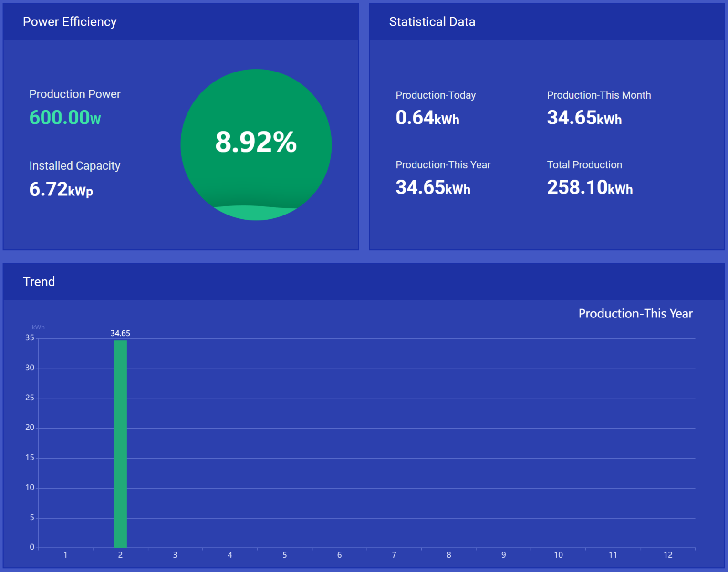Screen dimensions: 728x572
Task: Click the Power Efficiency panel header
Action: pyautogui.click(x=70, y=22)
